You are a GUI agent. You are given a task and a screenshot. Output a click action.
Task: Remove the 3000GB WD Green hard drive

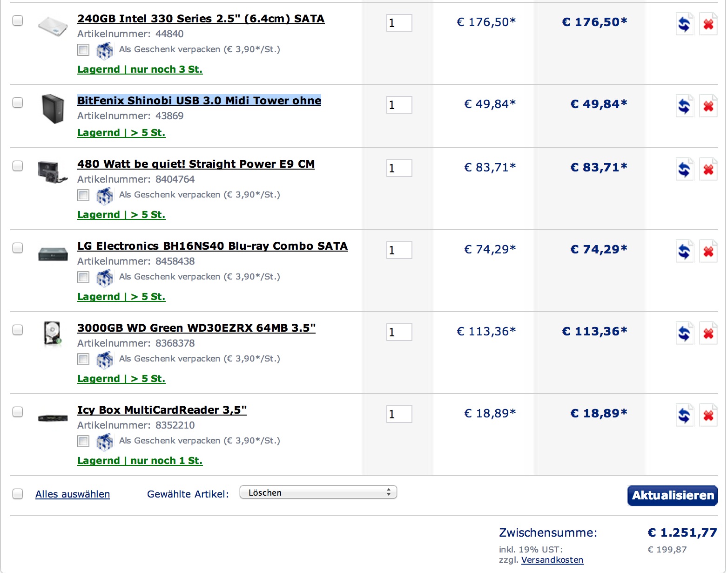coord(708,333)
